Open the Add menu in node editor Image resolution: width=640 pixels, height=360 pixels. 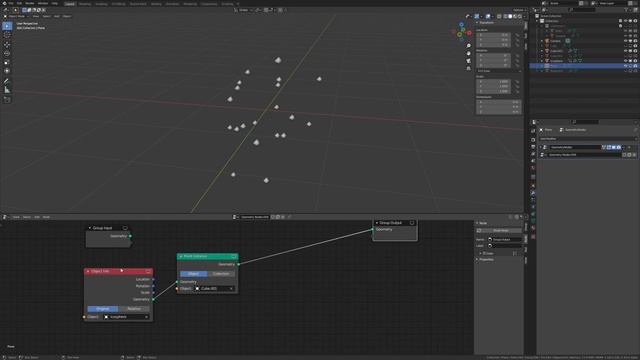pyautogui.click(x=37, y=217)
